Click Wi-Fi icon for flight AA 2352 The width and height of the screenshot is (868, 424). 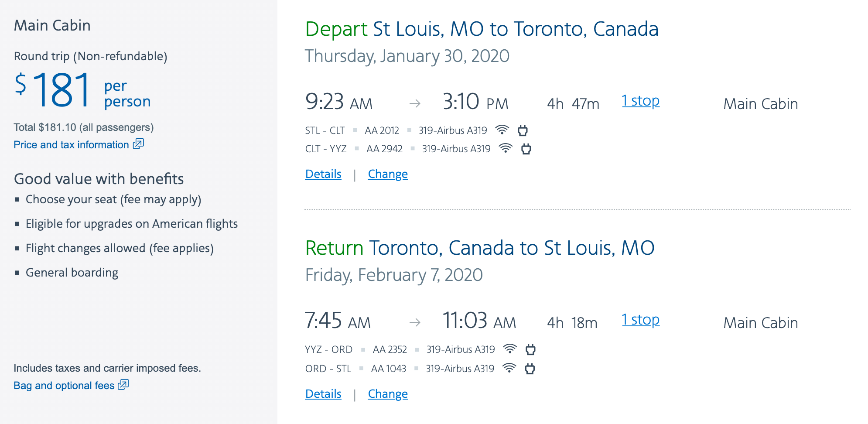tap(510, 349)
